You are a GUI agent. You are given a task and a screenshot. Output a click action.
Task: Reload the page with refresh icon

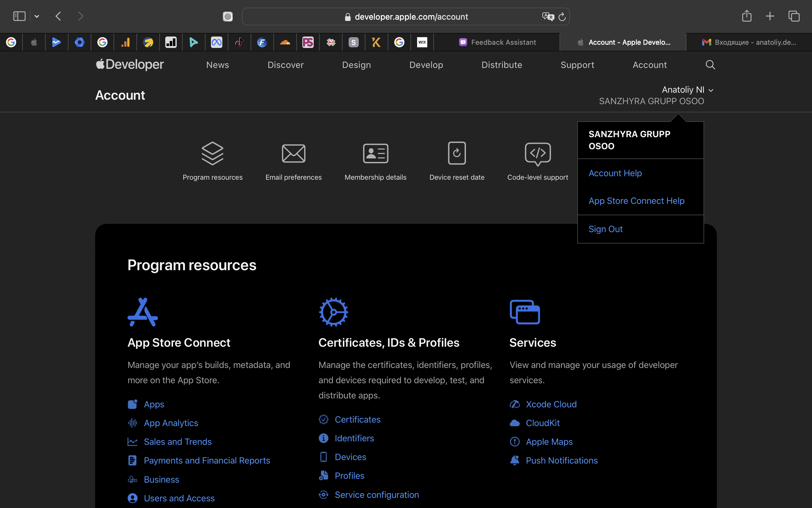click(x=562, y=17)
